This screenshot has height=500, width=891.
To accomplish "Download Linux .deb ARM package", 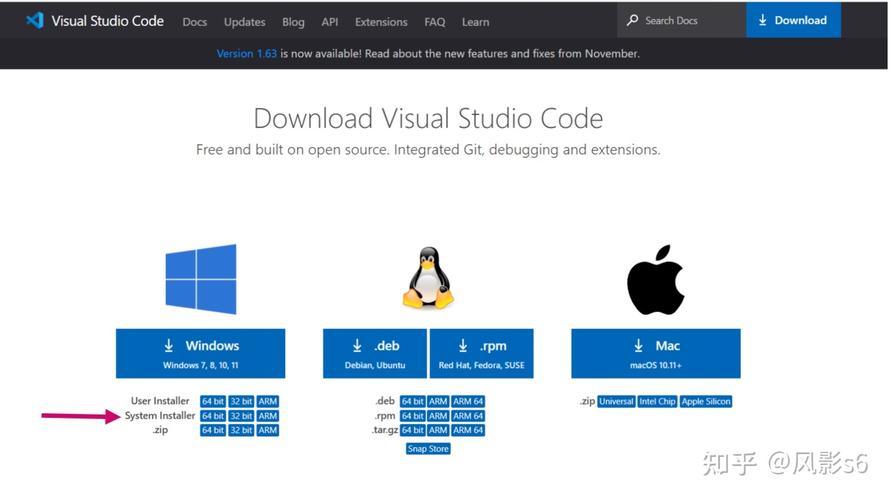I will (x=438, y=401).
